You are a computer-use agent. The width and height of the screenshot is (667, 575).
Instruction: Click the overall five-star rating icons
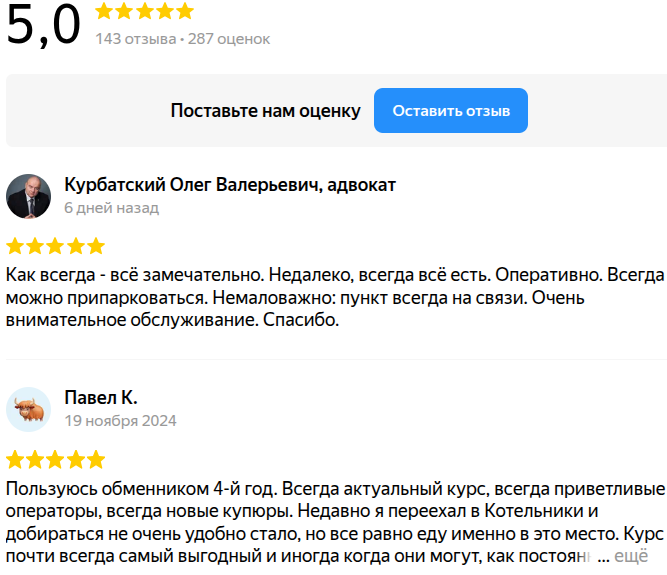145,12
